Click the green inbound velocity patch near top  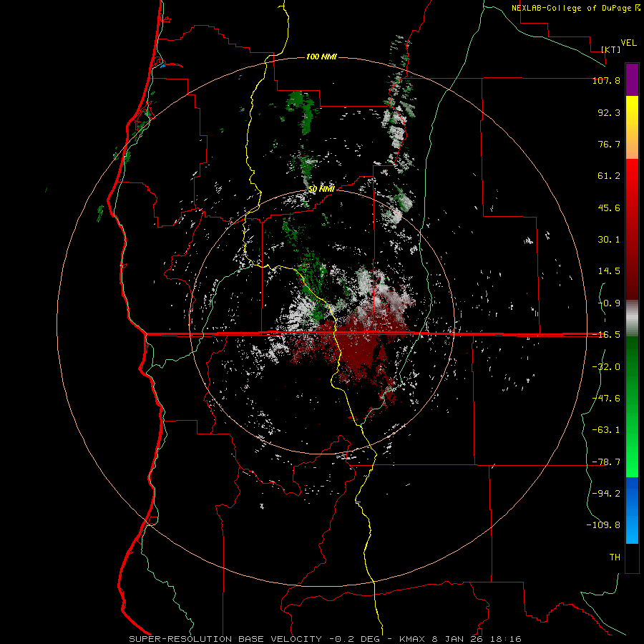302,112
